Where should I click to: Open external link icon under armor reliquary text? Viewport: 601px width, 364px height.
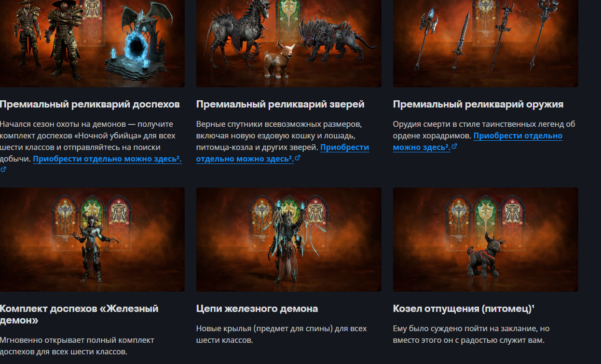[x=3, y=169]
